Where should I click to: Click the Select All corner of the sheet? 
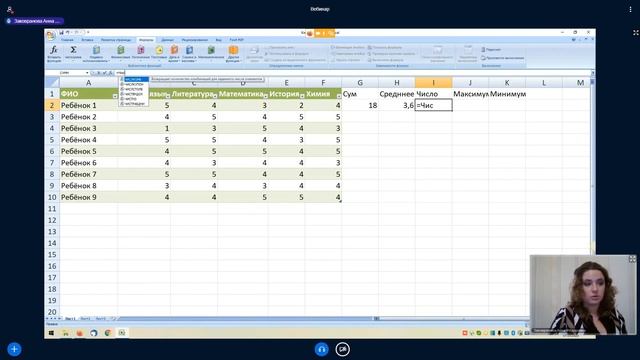point(52,83)
